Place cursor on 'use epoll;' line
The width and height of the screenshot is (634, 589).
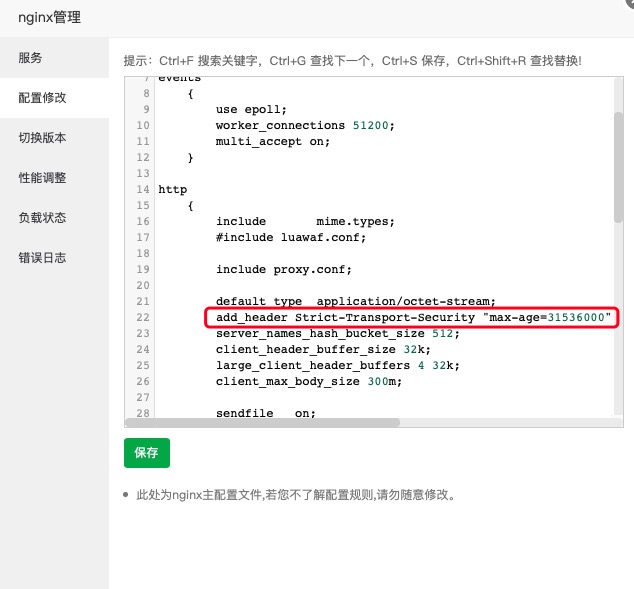(x=251, y=110)
